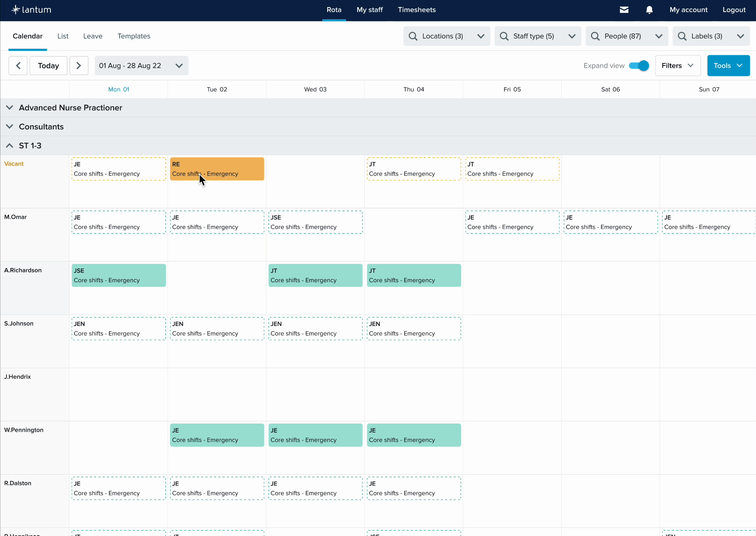
Task: Toggle the Expand view switch
Action: click(638, 65)
